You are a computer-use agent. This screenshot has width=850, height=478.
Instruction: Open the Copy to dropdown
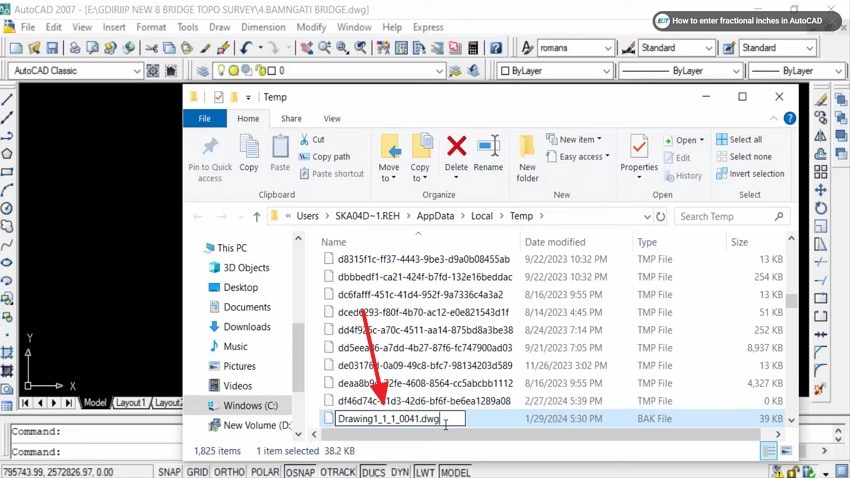point(420,158)
